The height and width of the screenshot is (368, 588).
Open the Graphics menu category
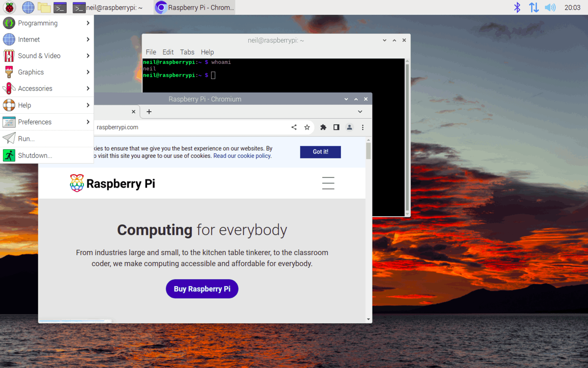pyautogui.click(x=47, y=72)
